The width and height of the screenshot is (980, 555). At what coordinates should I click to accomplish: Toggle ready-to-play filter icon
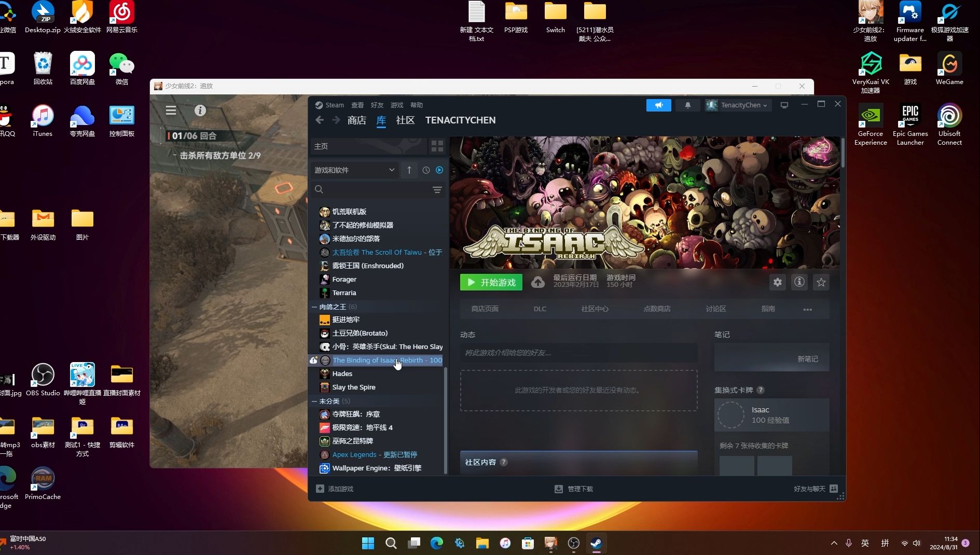(439, 170)
